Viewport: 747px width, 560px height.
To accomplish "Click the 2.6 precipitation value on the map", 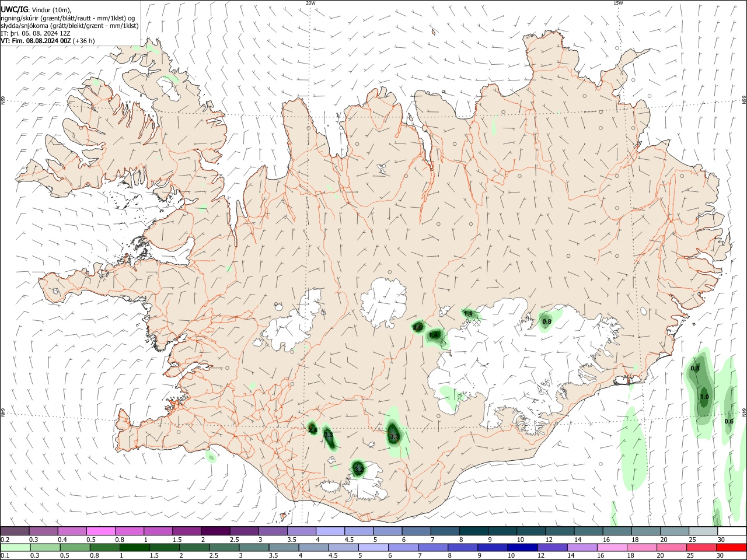I will pos(417,328).
